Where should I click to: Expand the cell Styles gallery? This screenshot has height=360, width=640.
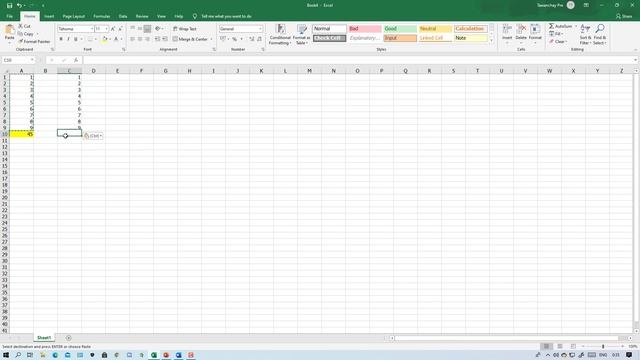pyautogui.click(x=491, y=41)
